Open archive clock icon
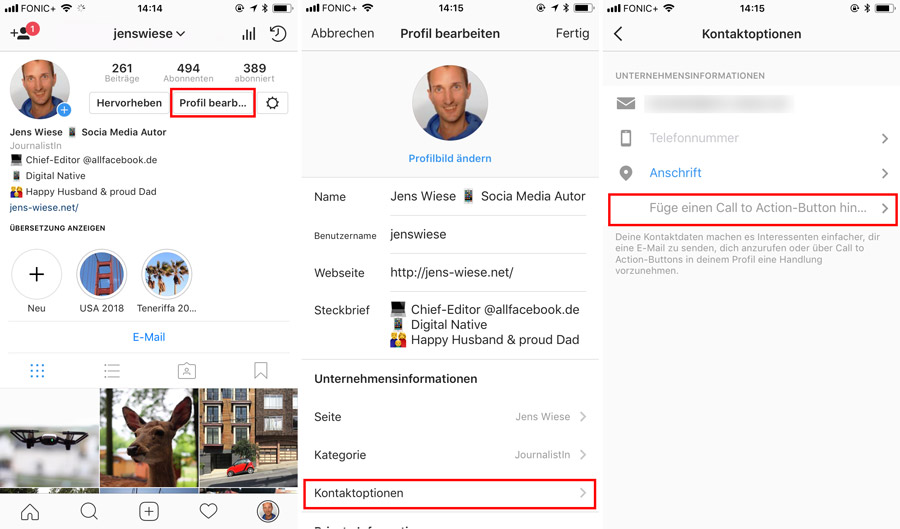900x529 pixels. (278, 34)
